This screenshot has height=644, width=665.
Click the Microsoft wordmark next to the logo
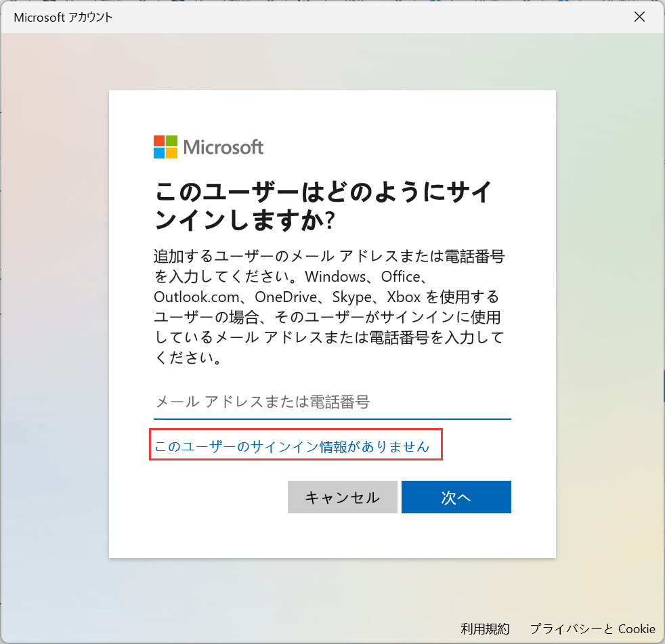223,146
